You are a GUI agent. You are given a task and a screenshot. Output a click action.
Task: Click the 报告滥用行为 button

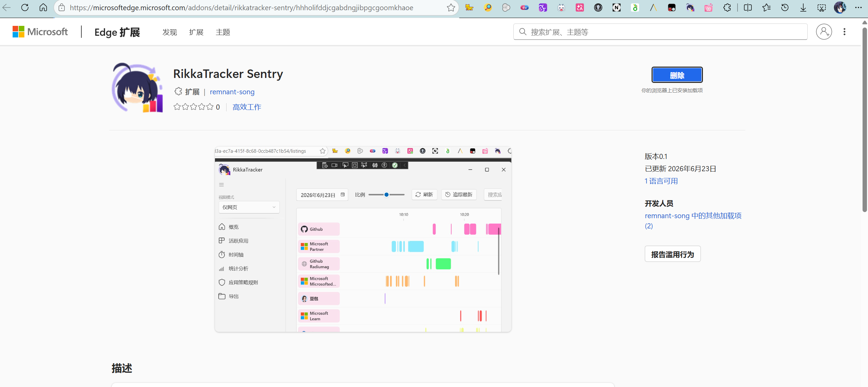coord(672,254)
